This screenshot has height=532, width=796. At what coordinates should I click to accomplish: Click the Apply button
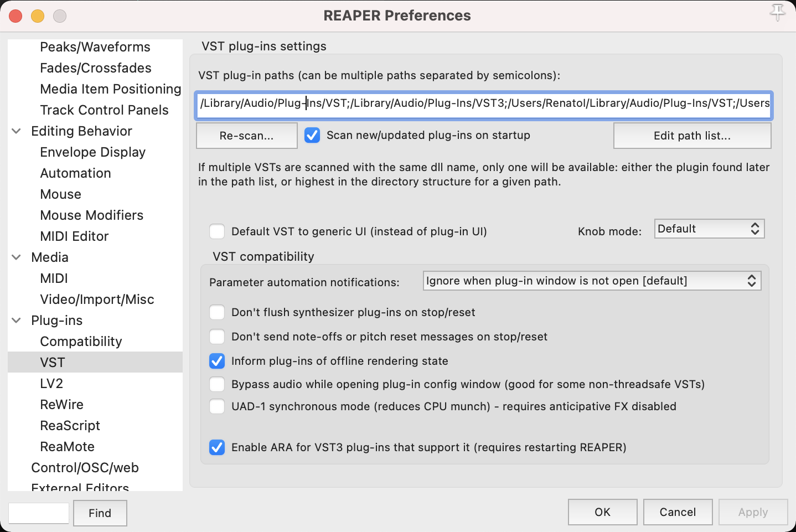(753, 512)
